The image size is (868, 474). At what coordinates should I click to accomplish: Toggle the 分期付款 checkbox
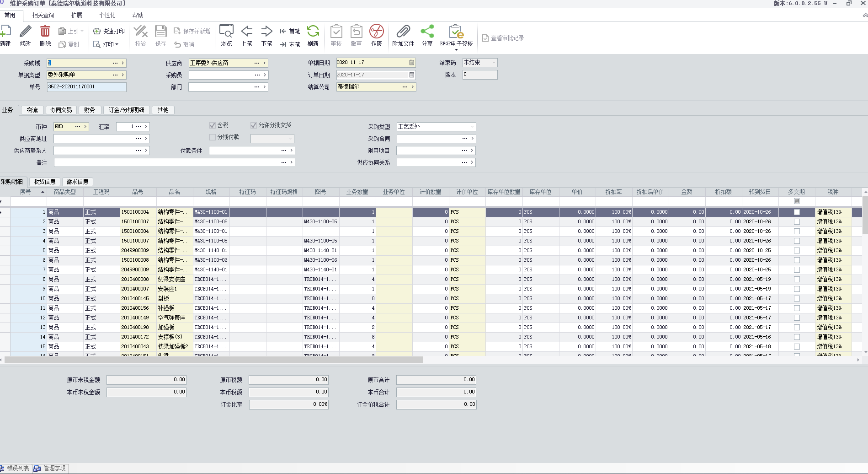pos(212,137)
